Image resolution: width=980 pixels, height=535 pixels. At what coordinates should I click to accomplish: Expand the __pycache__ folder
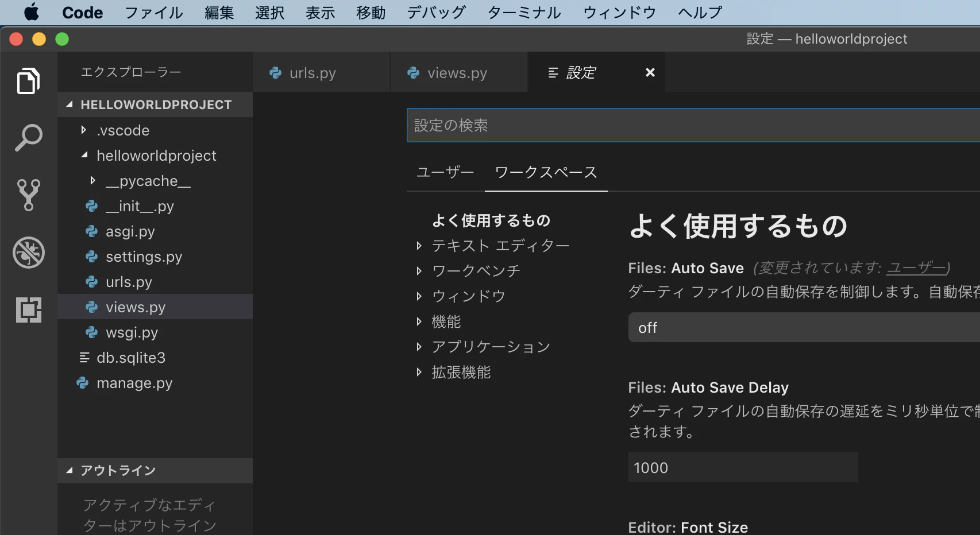(x=93, y=180)
